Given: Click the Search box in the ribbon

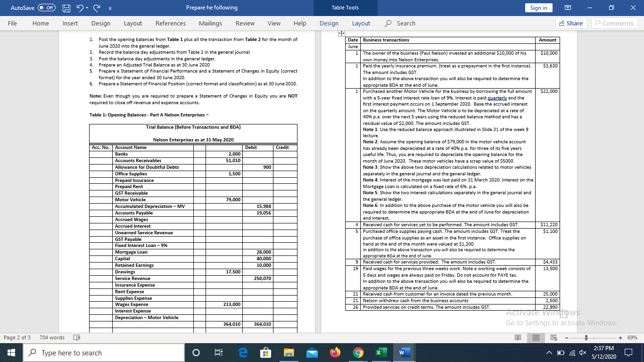Looking at the screenshot, I should pyautogui.click(x=401, y=23).
